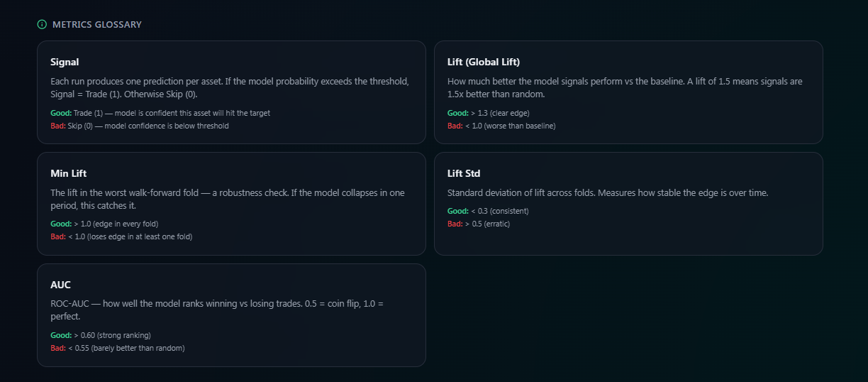
Task: Click the Good label in Signal card
Action: (x=61, y=113)
